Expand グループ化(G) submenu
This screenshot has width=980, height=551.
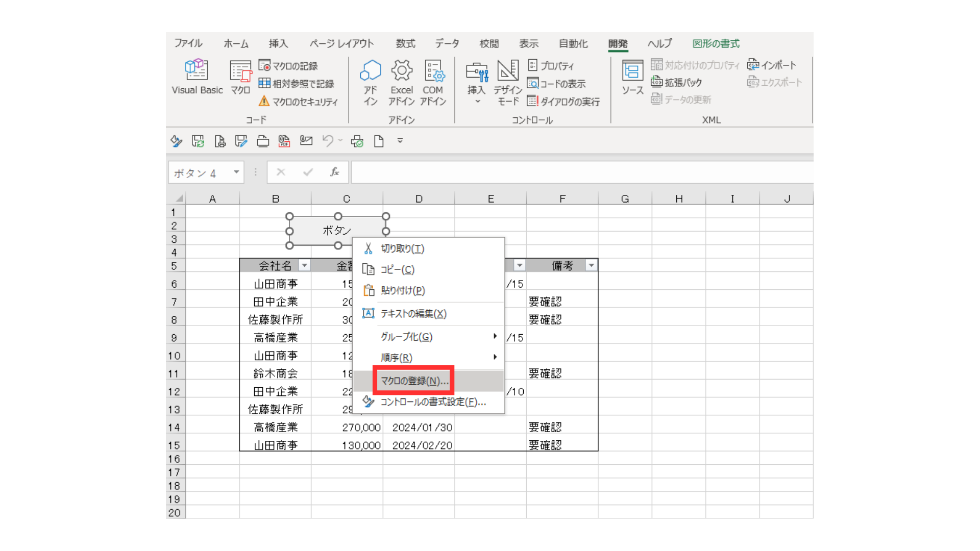(429, 337)
